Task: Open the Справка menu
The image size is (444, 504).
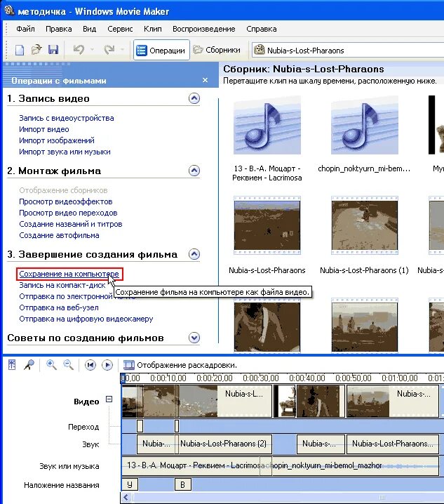Action: tap(262, 29)
